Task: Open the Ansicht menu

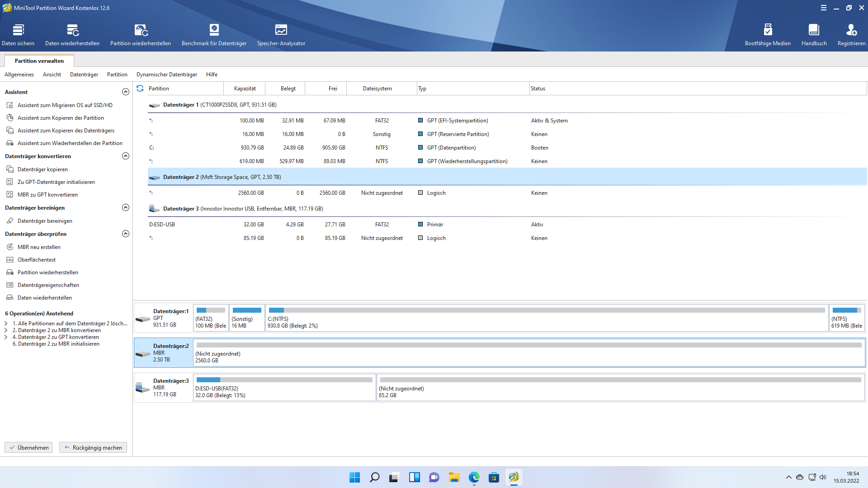Action: 52,75
